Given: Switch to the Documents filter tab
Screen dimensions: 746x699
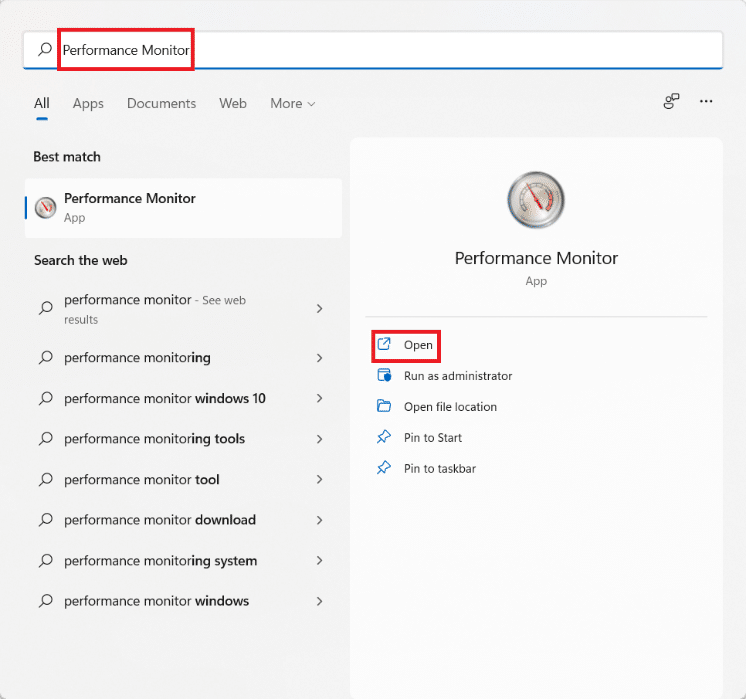Looking at the screenshot, I should click(x=161, y=104).
